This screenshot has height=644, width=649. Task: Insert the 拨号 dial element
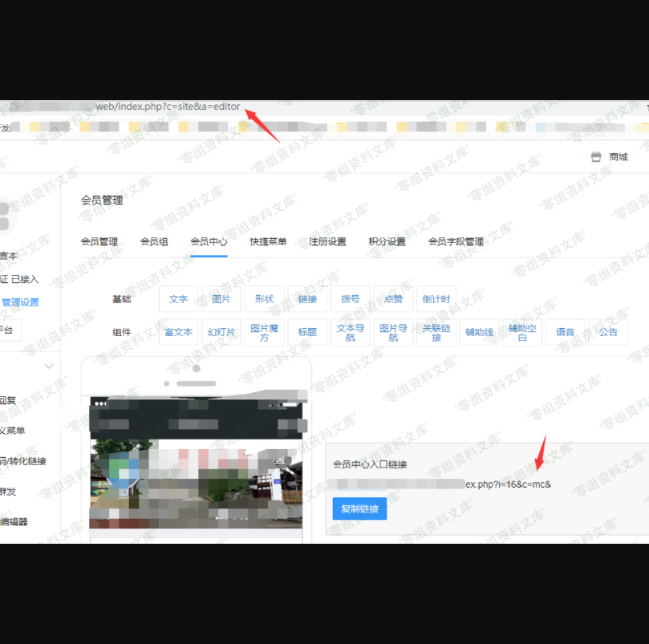point(351,299)
